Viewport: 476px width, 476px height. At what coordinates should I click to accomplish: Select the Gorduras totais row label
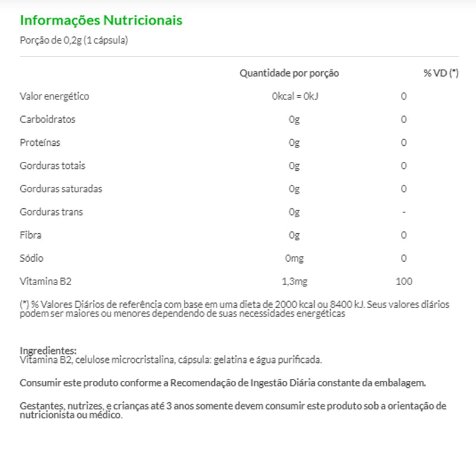52,166
